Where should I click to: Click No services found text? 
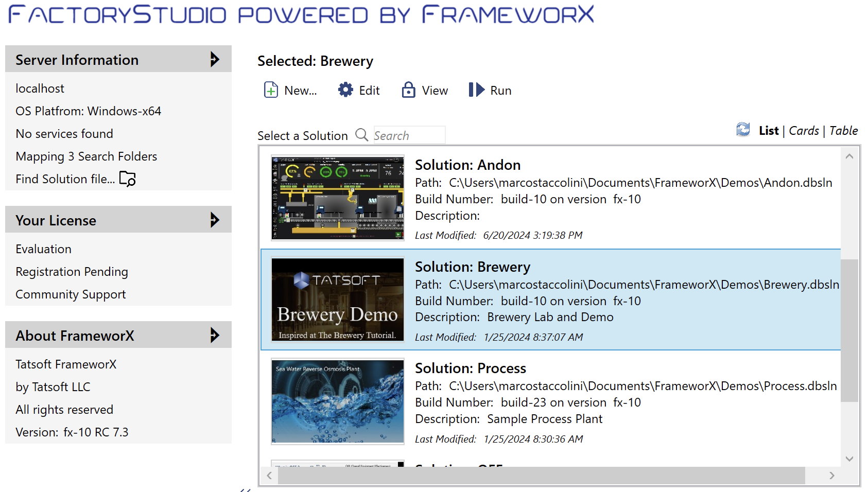click(64, 134)
